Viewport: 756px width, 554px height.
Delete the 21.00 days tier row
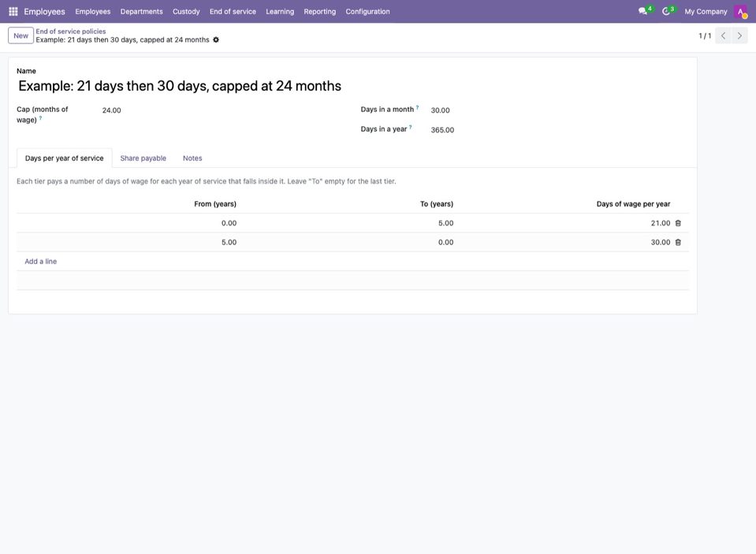pyautogui.click(x=678, y=223)
